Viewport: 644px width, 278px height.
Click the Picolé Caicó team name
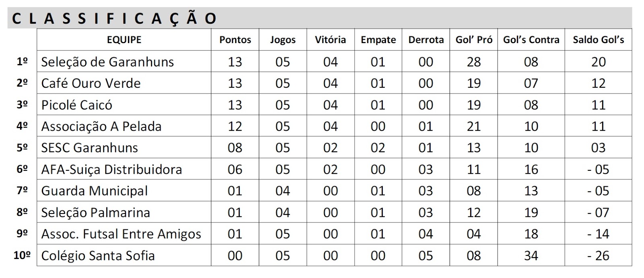tap(77, 105)
